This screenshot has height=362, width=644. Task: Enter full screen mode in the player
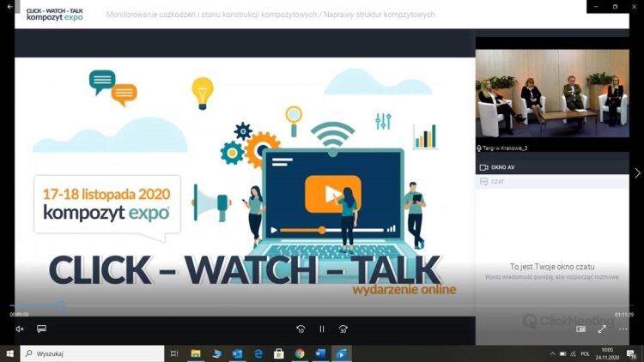602,329
